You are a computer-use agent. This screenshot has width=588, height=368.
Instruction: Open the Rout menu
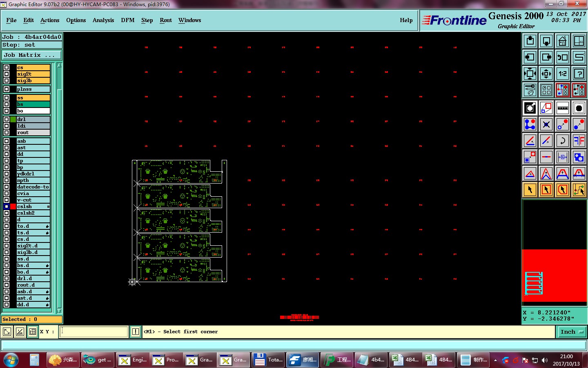[166, 20]
